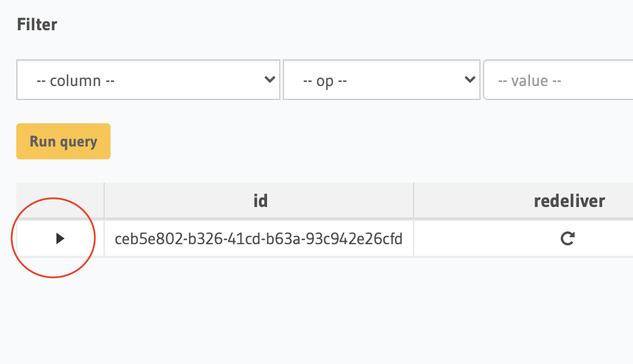Screen dimensions: 633x364
Task: Open the '-- op --' combo box
Action: (x=381, y=80)
